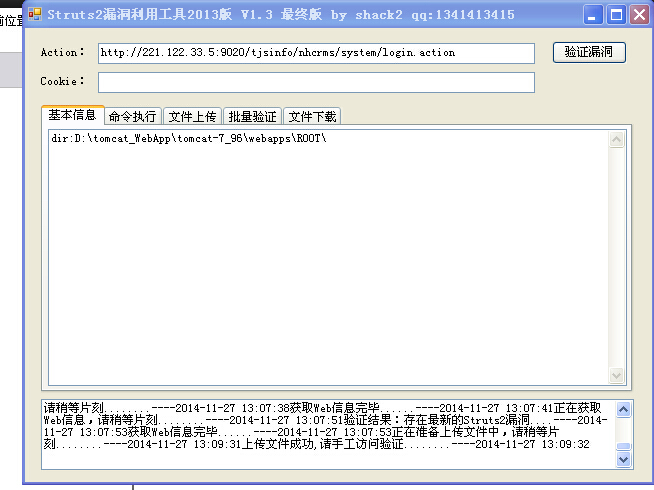Click the window title bar text
This screenshot has height=490, width=654.
point(281,15)
